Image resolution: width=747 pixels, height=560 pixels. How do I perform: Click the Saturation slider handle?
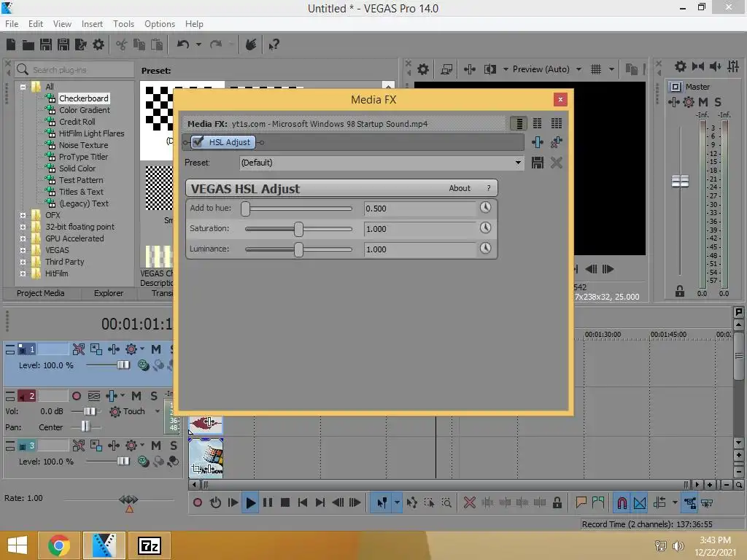[298, 229]
